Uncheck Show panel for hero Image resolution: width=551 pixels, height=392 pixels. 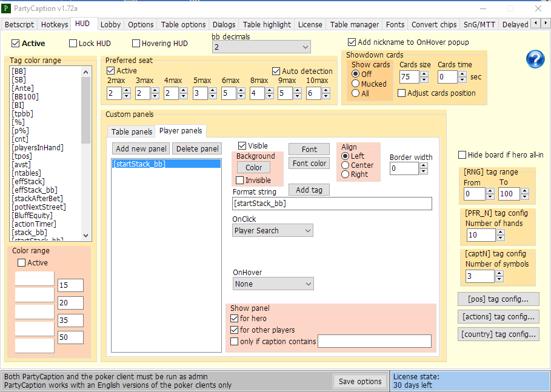[x=235, y=318]
